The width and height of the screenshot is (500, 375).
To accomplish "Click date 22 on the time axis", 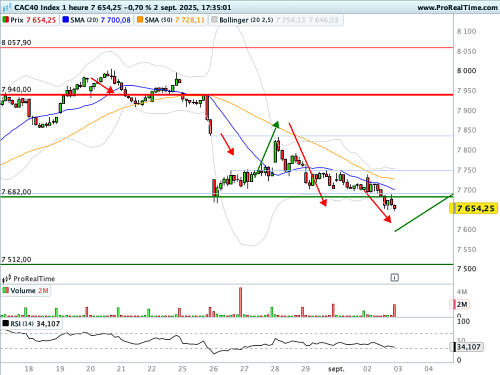I will tap(152, 369).
